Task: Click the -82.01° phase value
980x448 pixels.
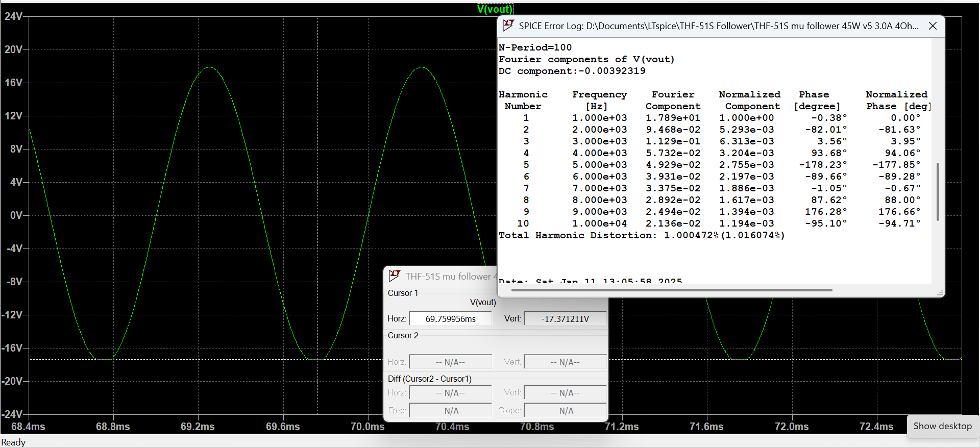Action: click(x=825, y=130)
